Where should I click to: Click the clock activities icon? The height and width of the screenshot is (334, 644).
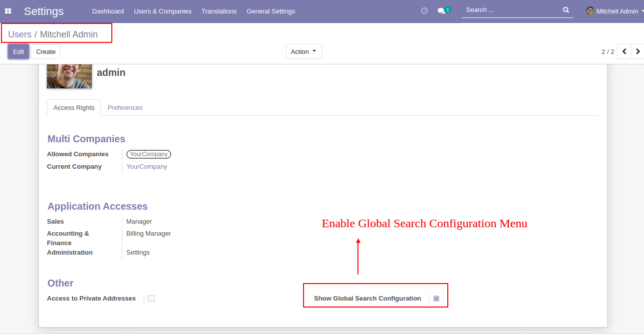[424, 10]
